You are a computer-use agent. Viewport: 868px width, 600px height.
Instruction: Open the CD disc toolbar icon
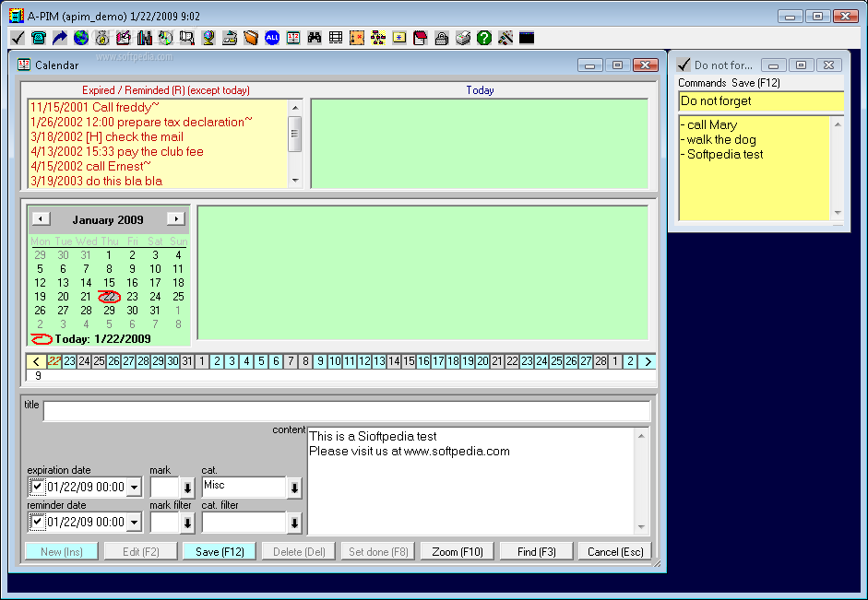[165, 38]
